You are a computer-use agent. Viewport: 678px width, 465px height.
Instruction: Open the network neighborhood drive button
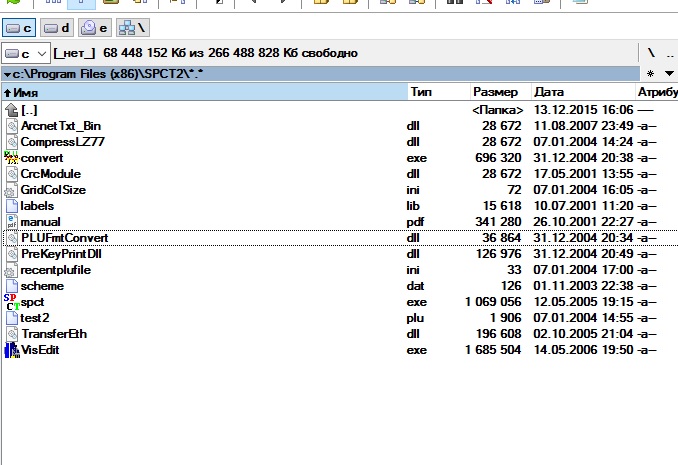pyautogui.click(x=133, y=28)
